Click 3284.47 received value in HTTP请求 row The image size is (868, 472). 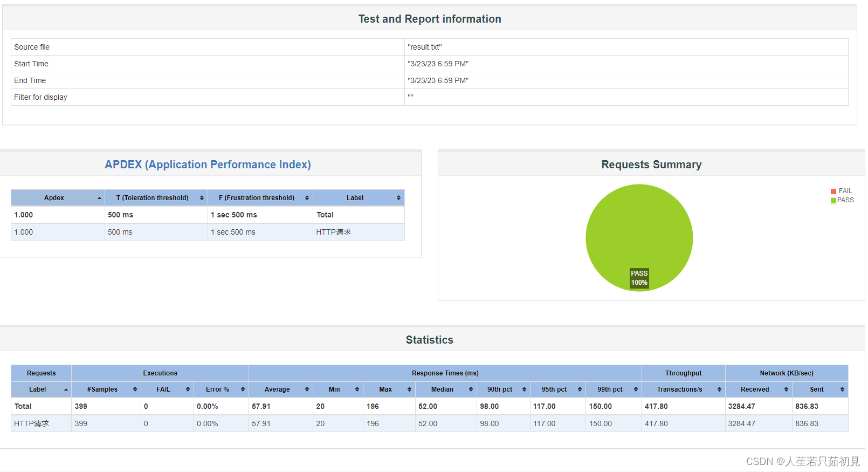click(741, 423)
